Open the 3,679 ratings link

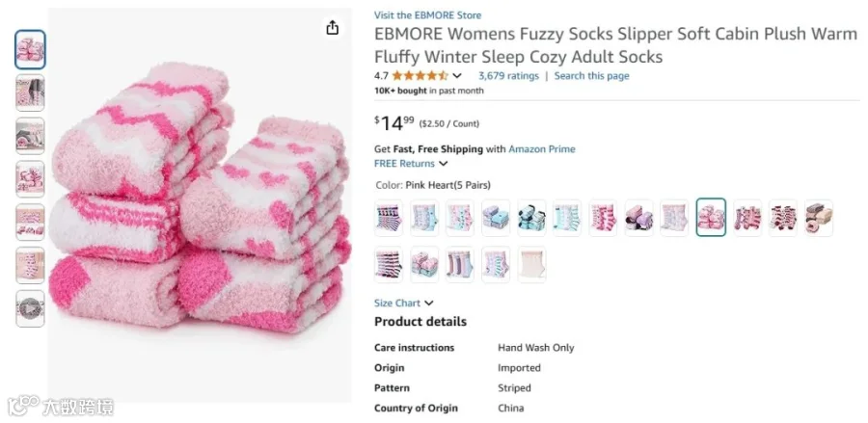click(x=508, y=76)
